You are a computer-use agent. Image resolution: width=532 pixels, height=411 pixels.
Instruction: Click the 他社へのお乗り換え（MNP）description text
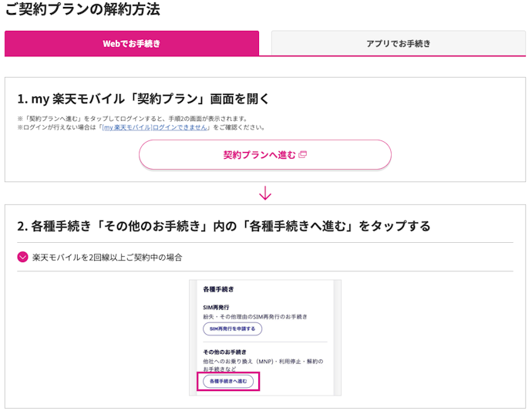[x=263, y=365]
